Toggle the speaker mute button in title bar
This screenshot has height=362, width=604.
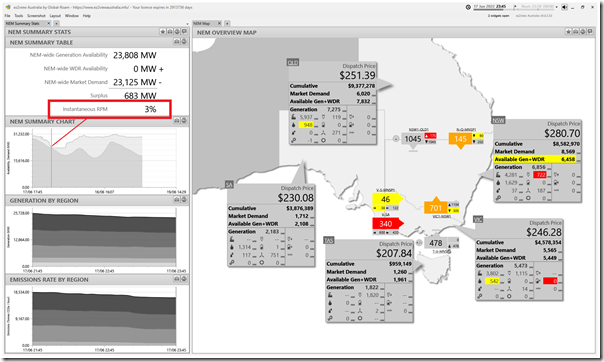click(x=564, y=7)
